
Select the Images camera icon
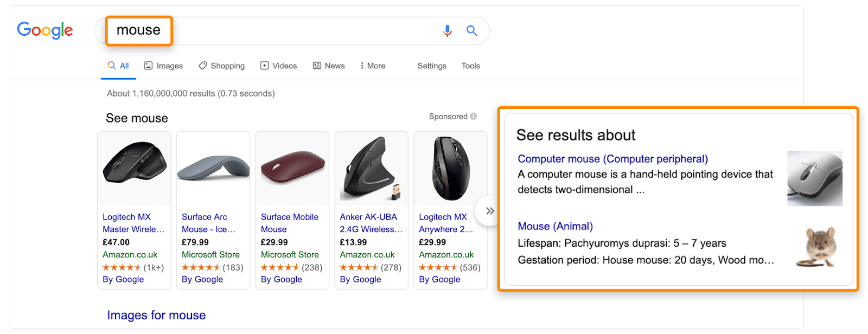(x=149, y=65)
